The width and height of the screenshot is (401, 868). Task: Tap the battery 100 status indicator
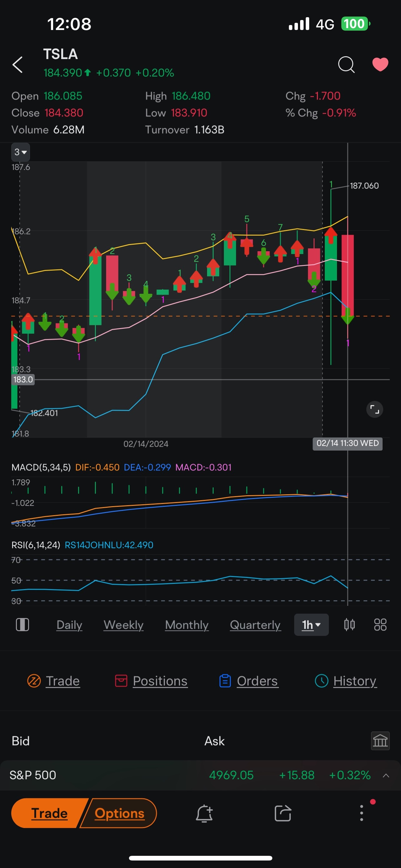355,24
